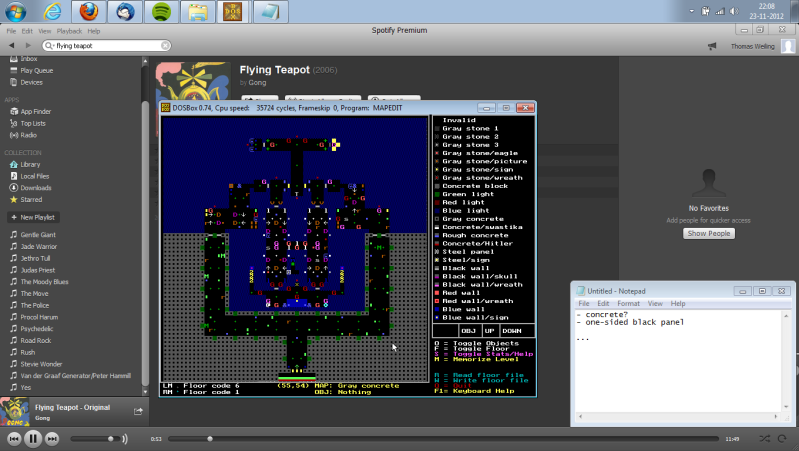799x451 pixels.
Task: Open Spotify notifications megaphone icon
Action: pyautogui.click(x=712, y=46)
